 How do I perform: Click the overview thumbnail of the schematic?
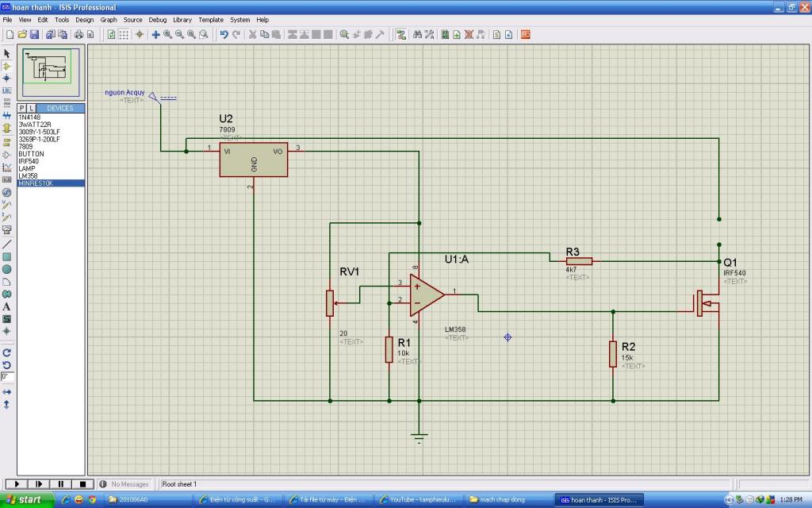click(51, 72)
